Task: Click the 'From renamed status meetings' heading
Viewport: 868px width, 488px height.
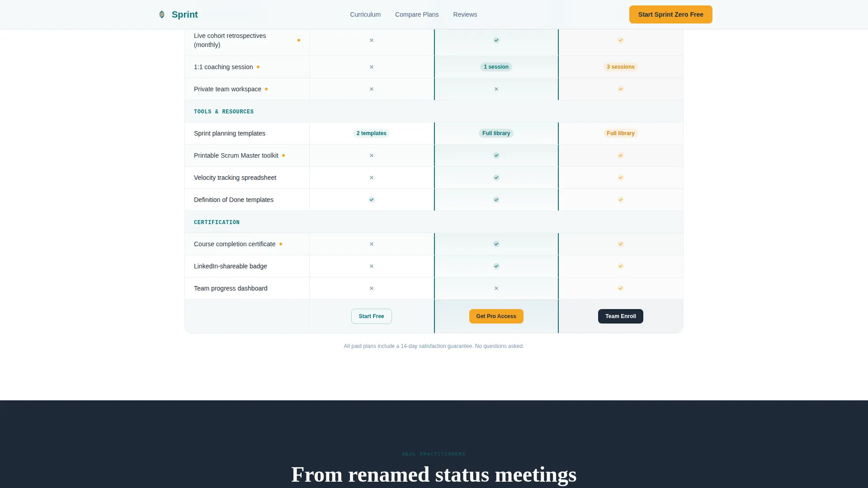Action: click(434, 474)
